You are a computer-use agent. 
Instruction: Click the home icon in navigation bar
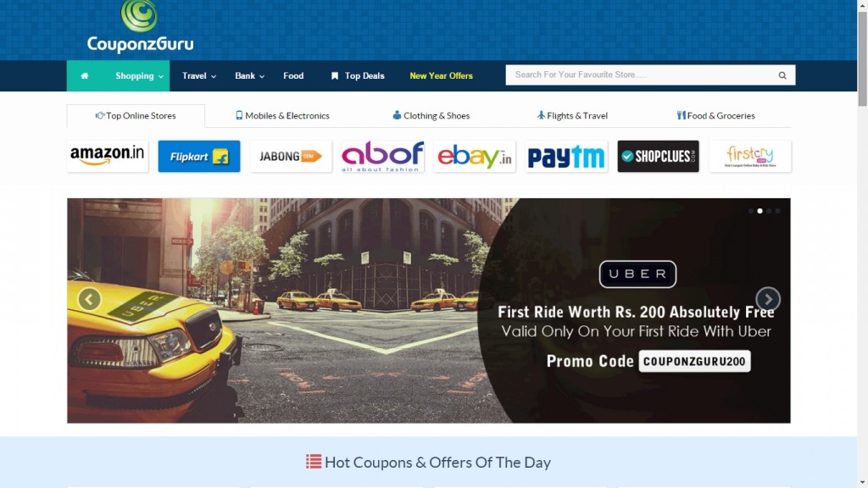84,75
